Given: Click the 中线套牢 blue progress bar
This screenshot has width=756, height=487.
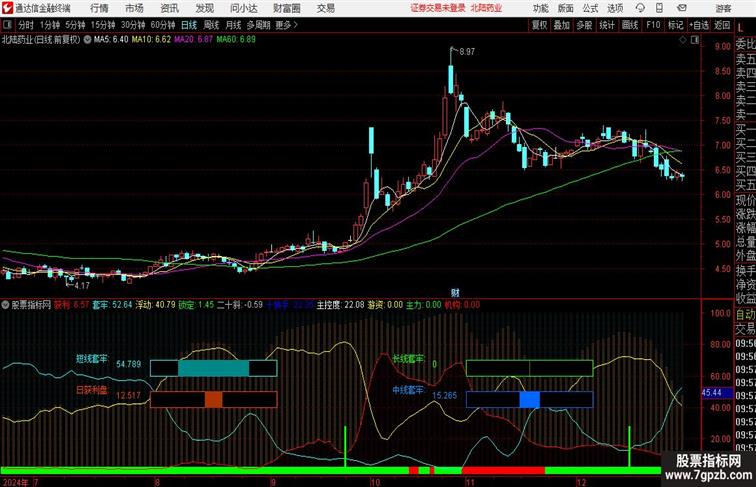Looking at the screenshot, I should 529,400.
